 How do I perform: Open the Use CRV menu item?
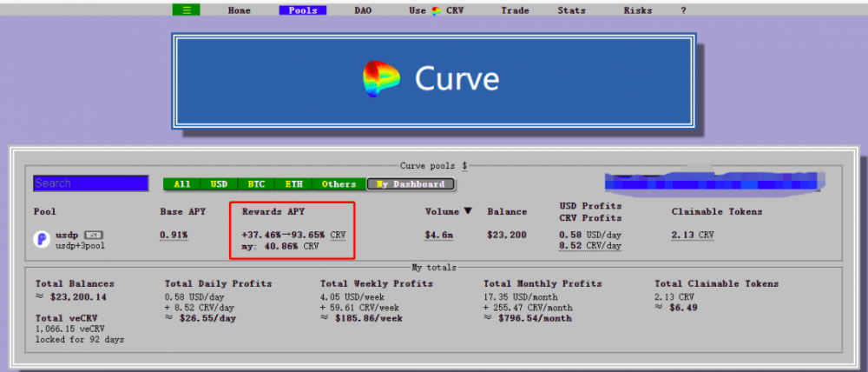click(437, 10)
